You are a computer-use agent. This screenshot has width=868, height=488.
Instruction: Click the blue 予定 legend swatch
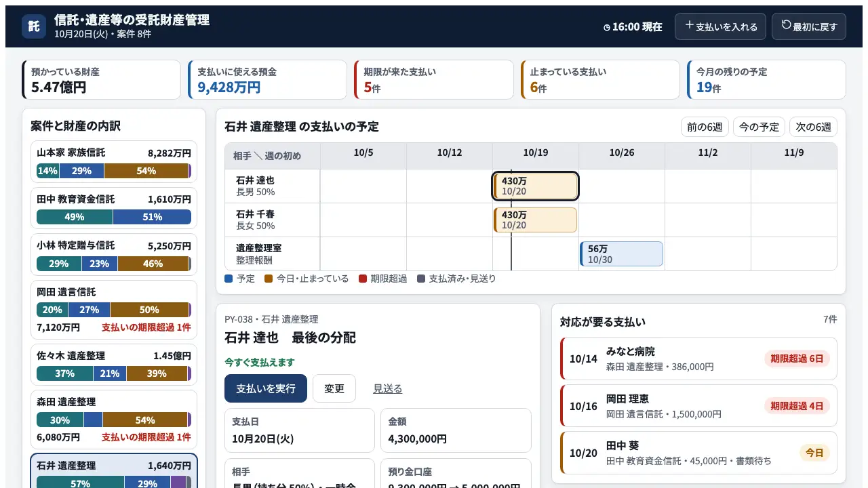coord(229,279)
